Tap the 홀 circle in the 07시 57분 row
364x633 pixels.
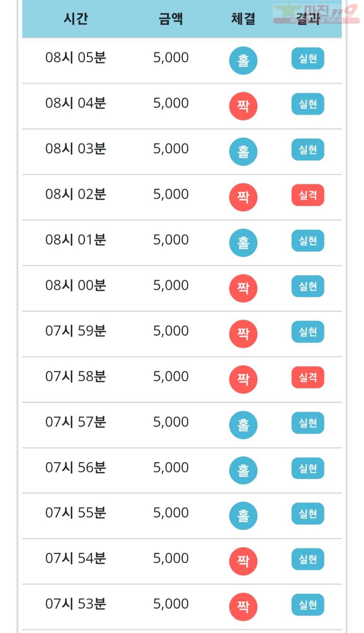pos(243,425)
